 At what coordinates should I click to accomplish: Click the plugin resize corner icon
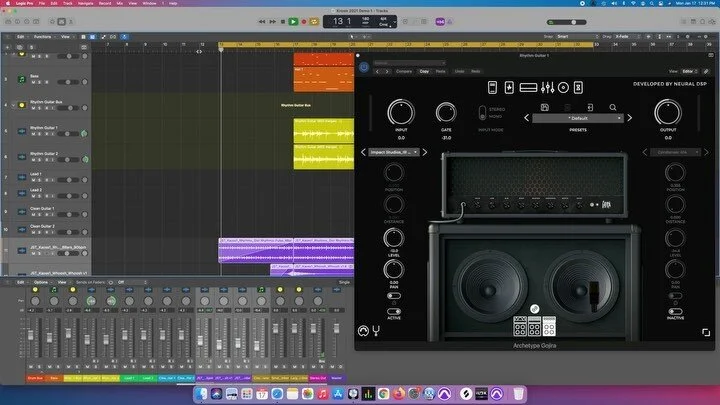point(706,332)
